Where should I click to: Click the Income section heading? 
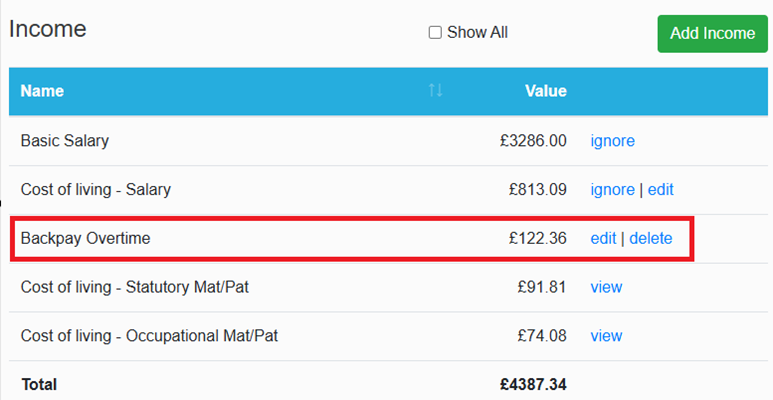click(x=48, y=29)
